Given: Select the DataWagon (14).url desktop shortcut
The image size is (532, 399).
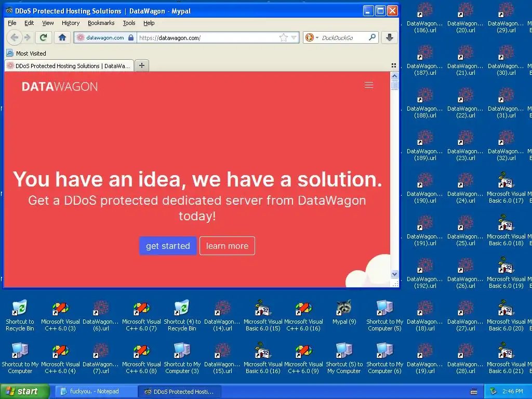Looking at the screenshot, I should [222, 315].
